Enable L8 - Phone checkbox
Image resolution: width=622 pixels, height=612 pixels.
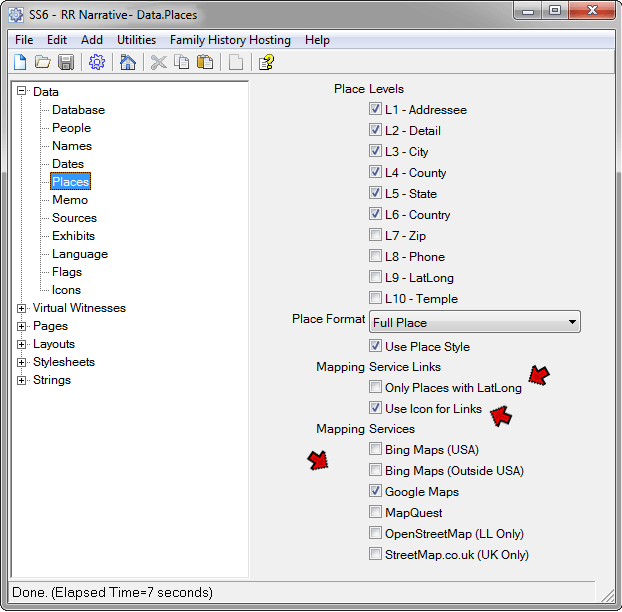coord(375,256)
